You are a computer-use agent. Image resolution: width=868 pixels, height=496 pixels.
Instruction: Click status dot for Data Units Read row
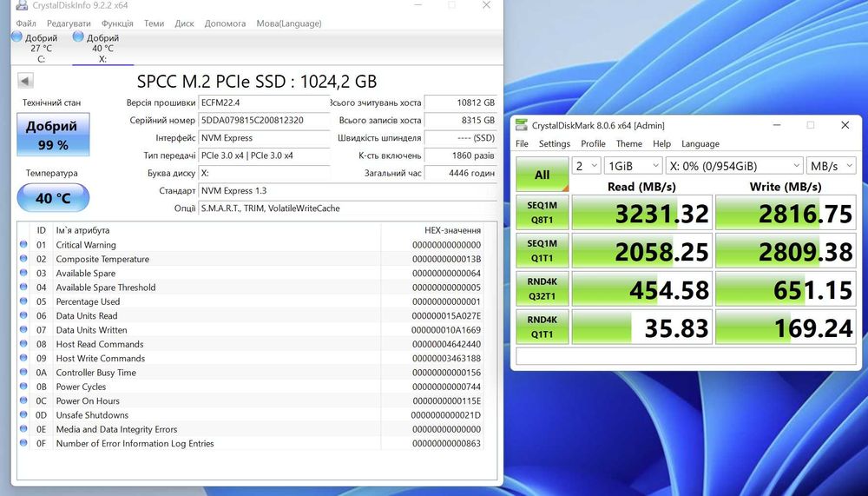point(23,314)
